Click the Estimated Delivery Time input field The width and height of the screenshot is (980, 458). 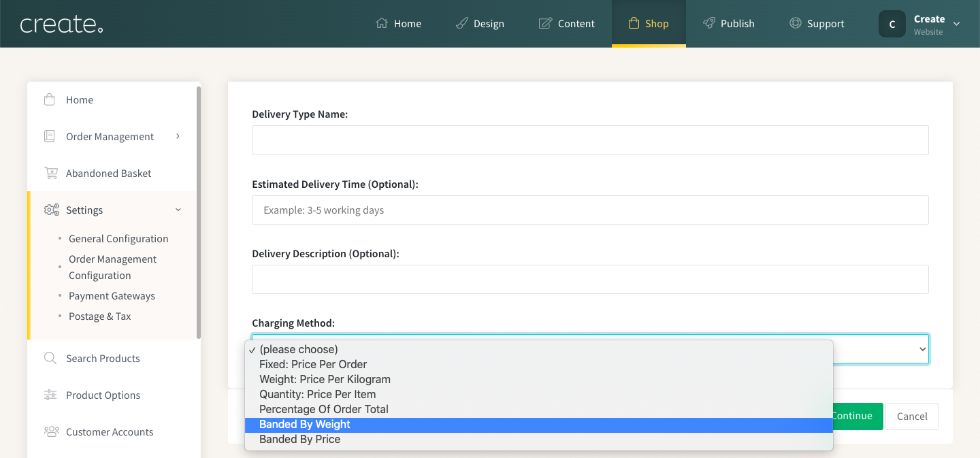[590, 210]
